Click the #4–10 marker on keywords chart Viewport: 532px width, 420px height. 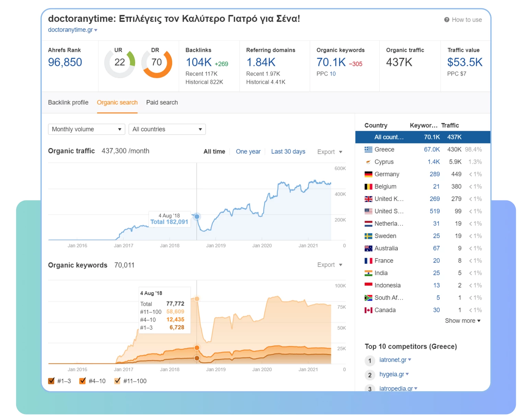point(197,348)
